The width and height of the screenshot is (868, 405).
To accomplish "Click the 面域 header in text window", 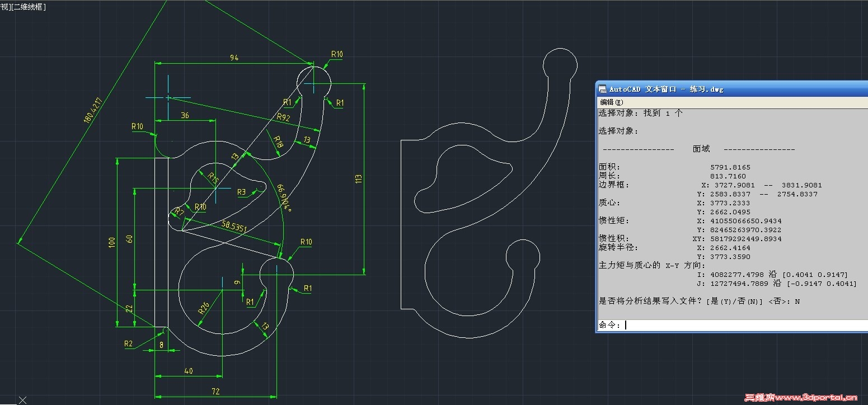I will (701, 149).
